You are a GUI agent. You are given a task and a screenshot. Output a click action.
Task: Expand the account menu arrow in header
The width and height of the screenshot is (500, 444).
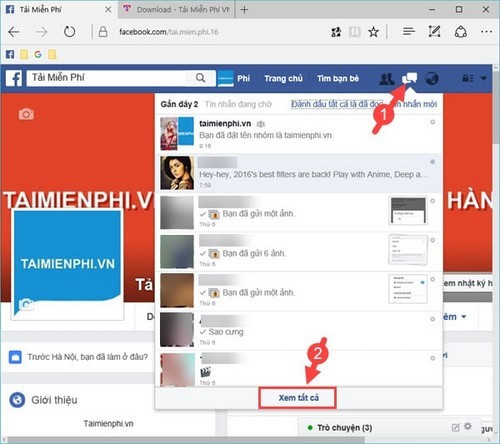[x=483, y=79]
